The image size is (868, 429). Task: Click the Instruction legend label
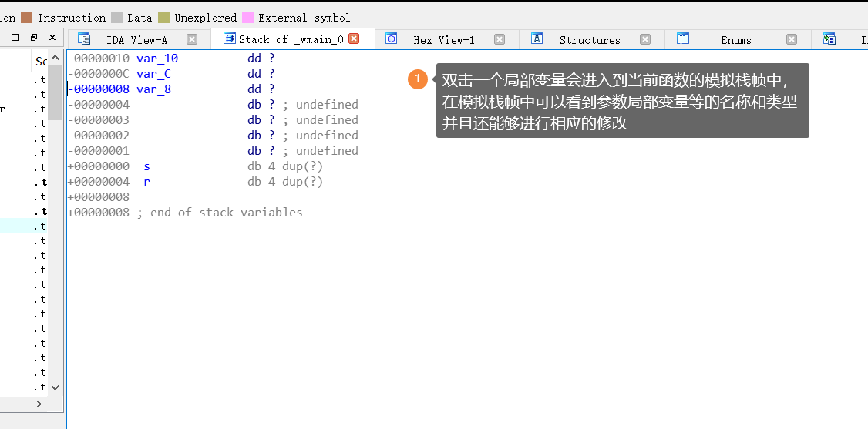[72, 18]
